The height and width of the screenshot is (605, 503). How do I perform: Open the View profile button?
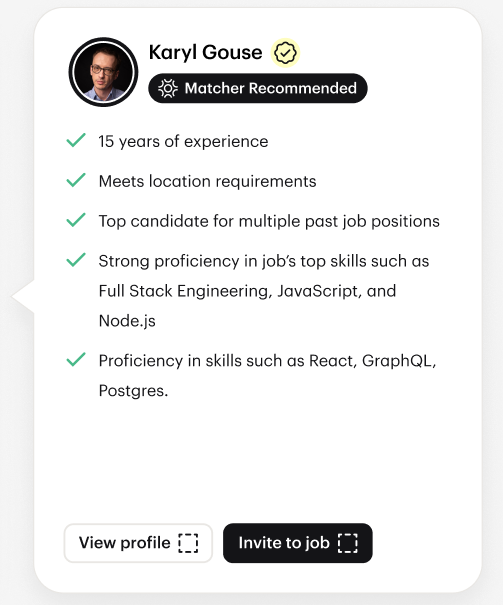click(x=138, y=543)
